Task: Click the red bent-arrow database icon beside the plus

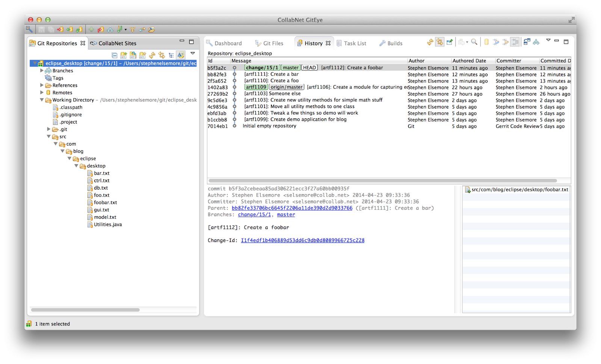Action: tap(101, 29)
